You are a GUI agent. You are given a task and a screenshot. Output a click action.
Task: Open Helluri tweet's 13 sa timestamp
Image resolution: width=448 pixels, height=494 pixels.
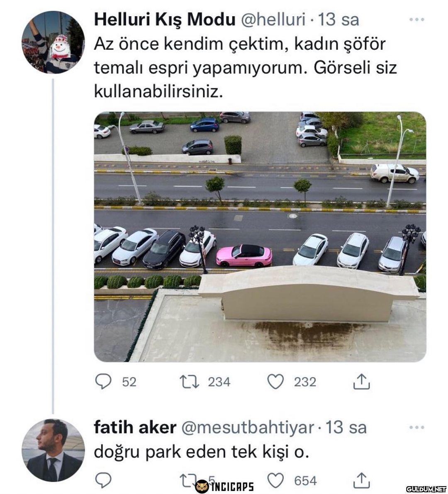pos(338,19)
